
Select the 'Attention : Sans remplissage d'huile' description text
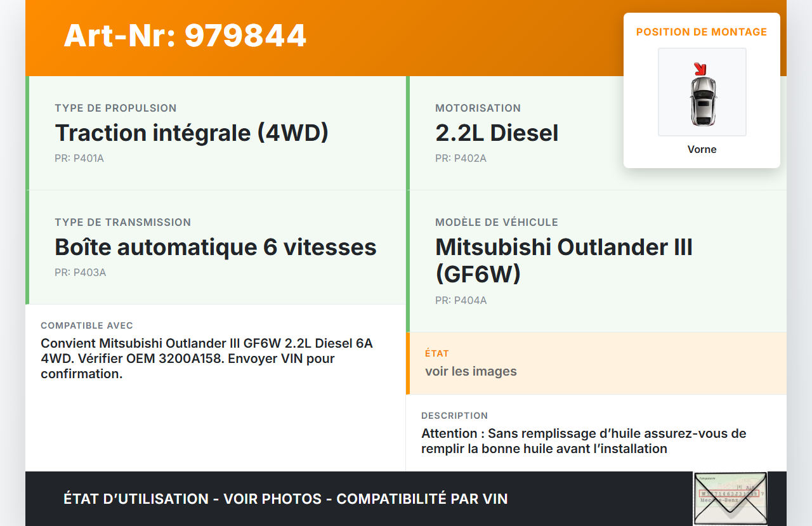(584, 441)
